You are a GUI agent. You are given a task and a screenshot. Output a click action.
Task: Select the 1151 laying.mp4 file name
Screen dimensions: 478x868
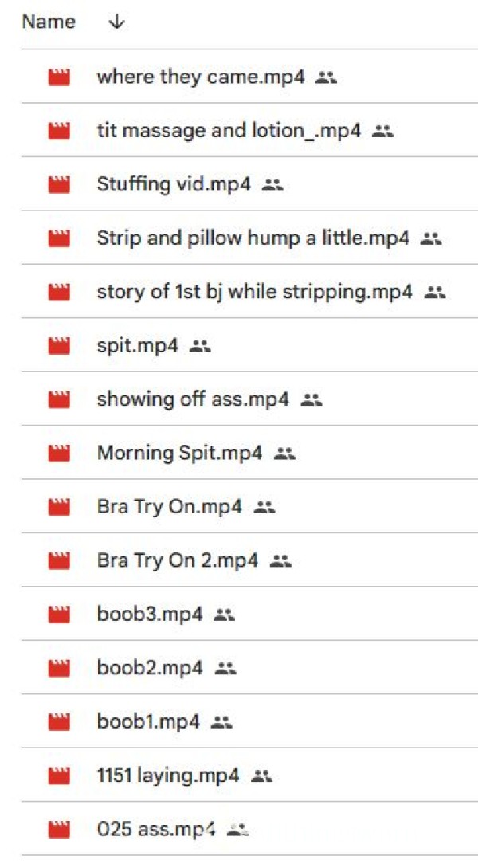pyautogui.click(x=167, y=775)
